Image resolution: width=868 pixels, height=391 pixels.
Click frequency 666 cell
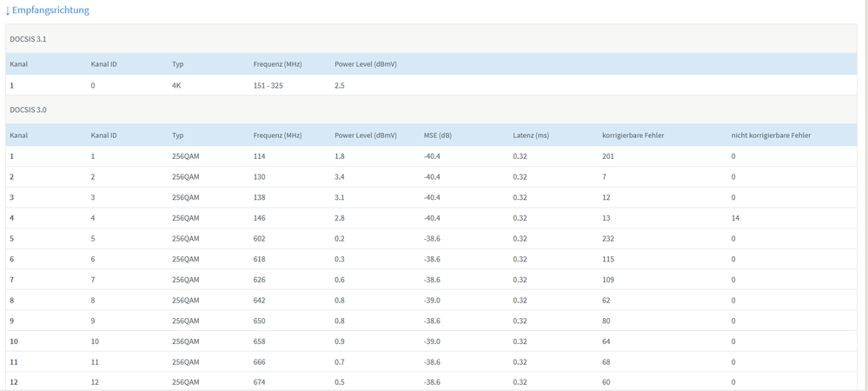coord(260,362)
